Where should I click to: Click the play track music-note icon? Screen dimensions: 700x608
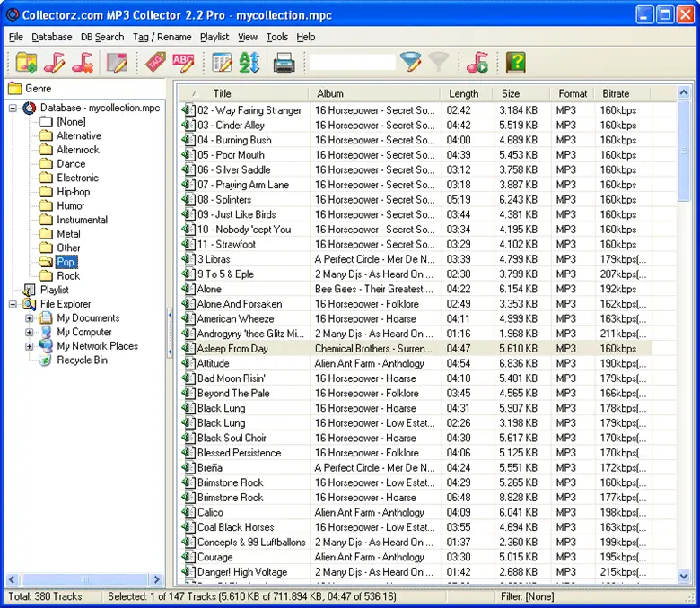tap(477, 62)
